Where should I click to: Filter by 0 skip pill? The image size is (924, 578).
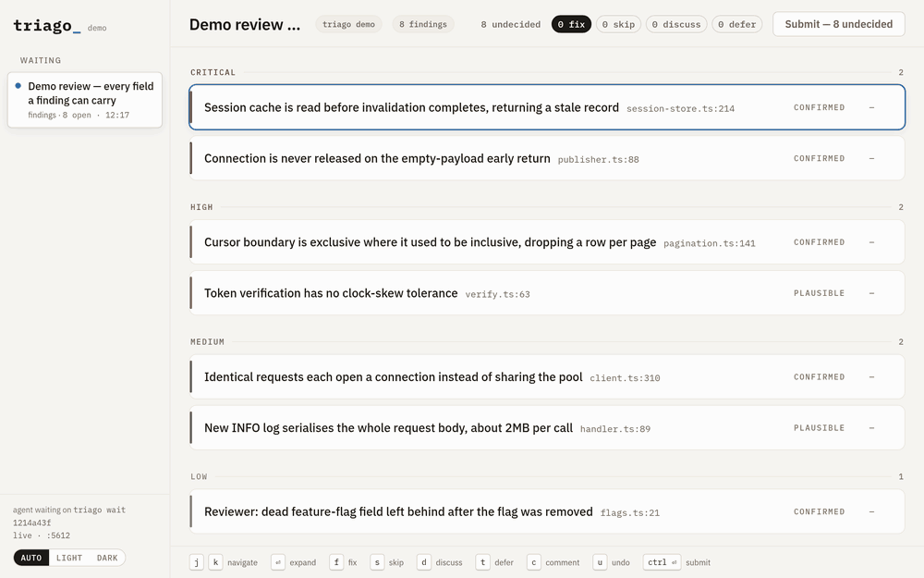618,24
